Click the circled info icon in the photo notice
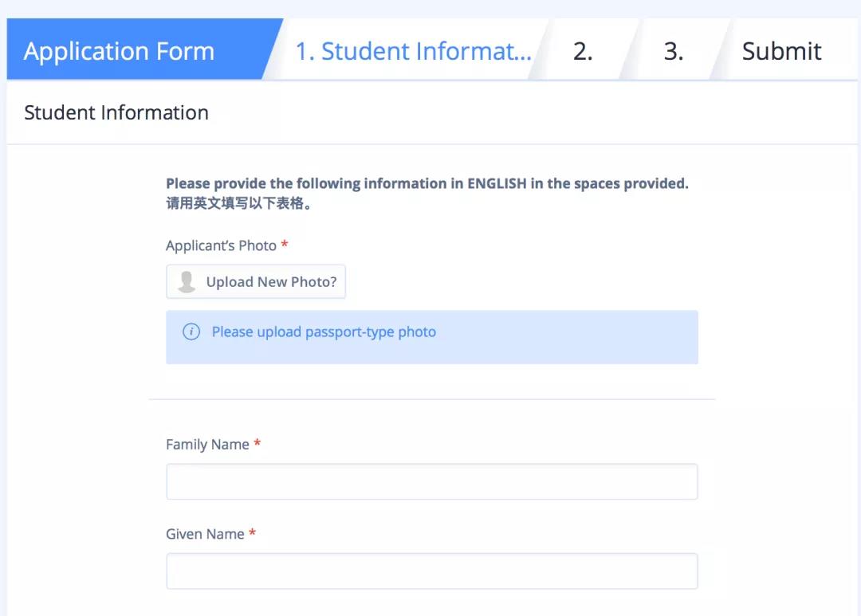The height and width of the screenshot is (616, 861). point(191,332)
